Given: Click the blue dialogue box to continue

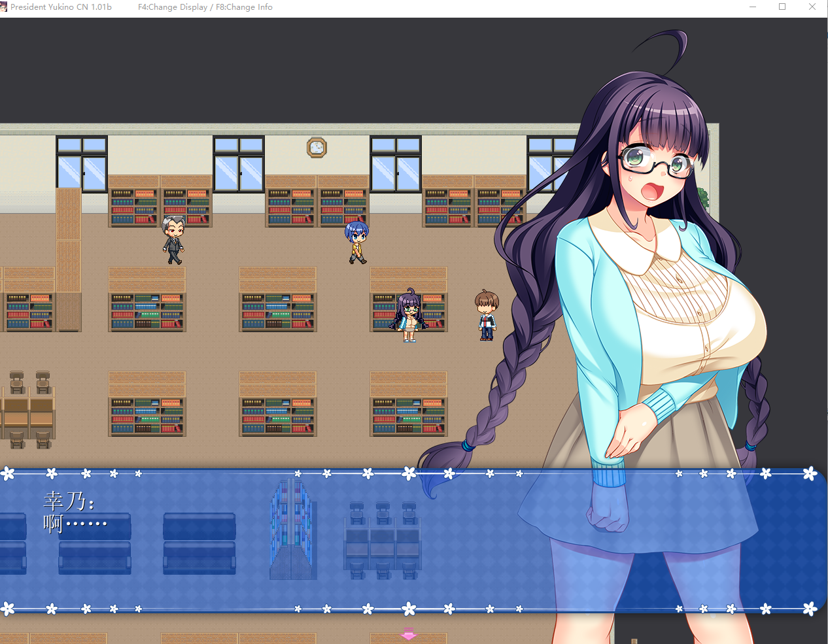Looking at the screenshot, I should pyautogui.click(x=229, y=569).
